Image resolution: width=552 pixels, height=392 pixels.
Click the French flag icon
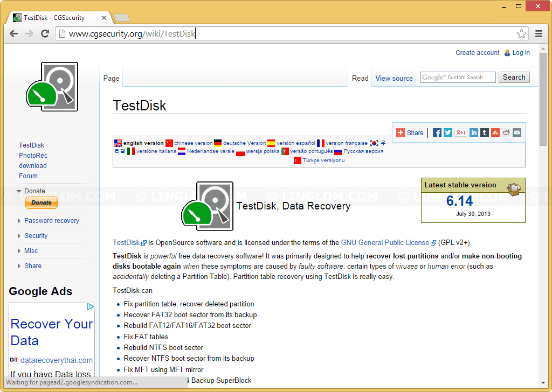[x=321, y=143]
